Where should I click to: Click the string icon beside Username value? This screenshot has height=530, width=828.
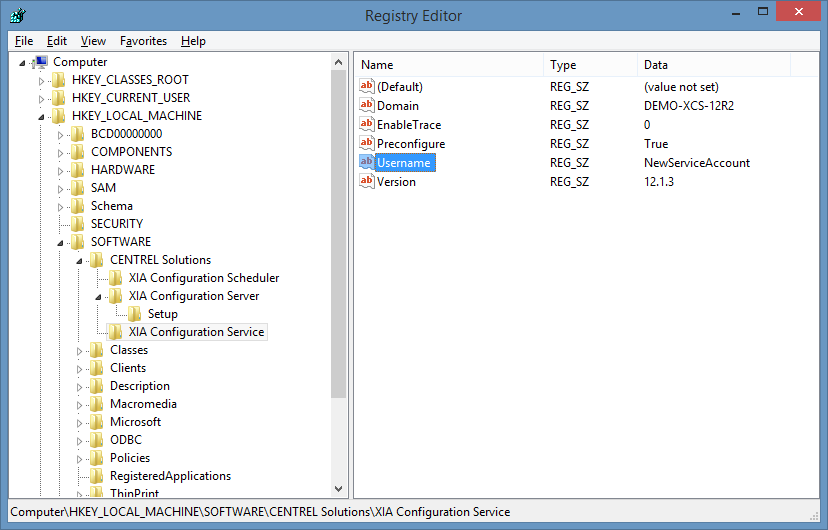pos(366,162)
